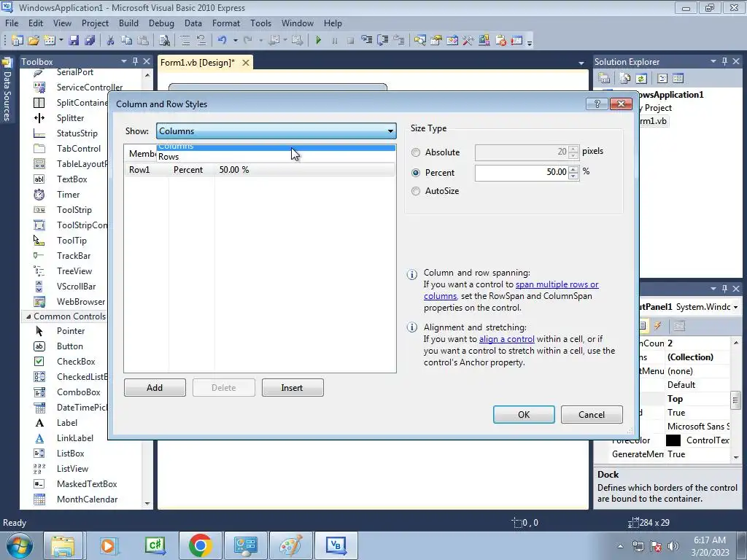Select the TextBox control in Toolbox
Screen dimensions: 747x560
pos(71,179)
